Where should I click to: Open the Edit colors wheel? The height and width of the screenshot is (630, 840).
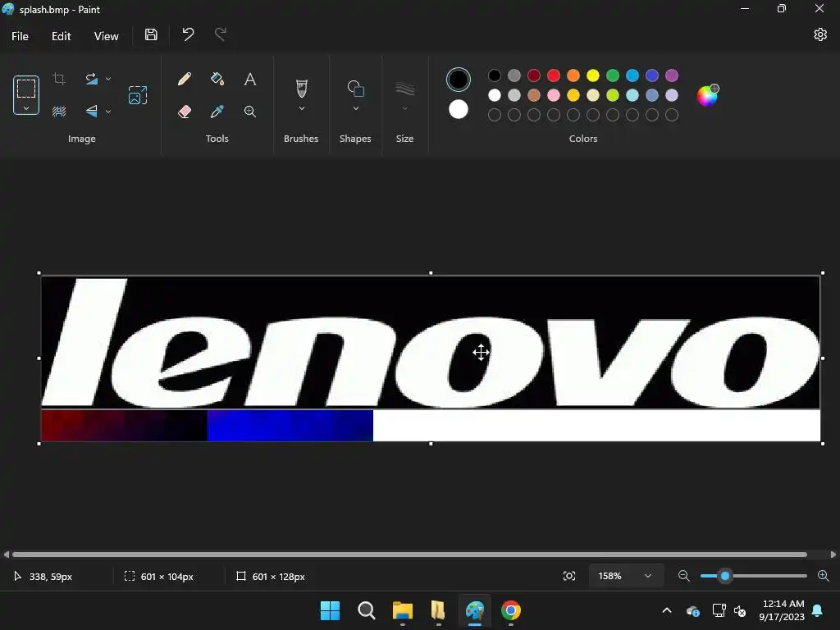707,95
